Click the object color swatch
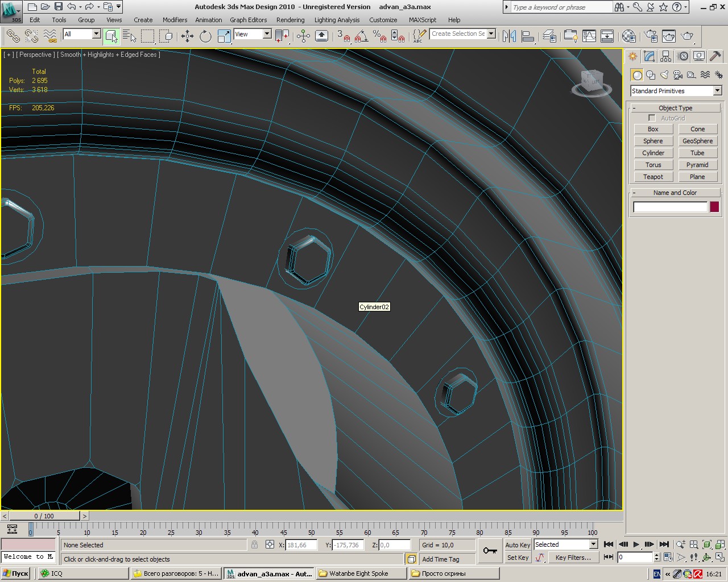 pos(714,207)
